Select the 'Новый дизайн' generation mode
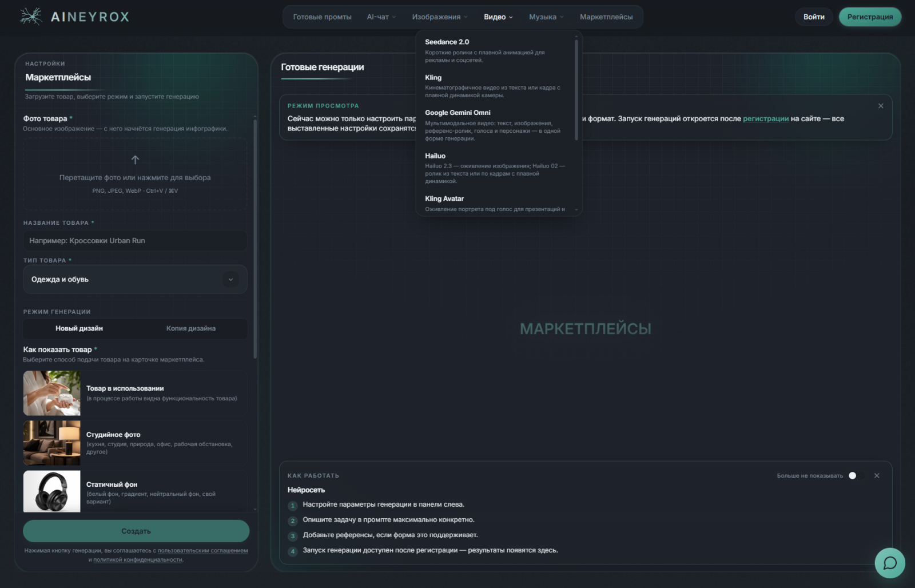Screen dimensions: 915x588 click(x=79, y=328)
